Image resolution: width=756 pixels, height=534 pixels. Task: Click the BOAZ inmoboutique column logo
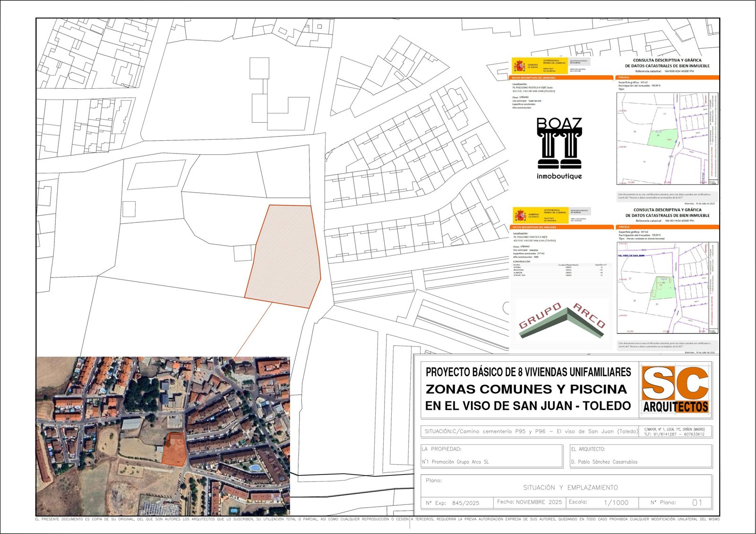[559, 148]
